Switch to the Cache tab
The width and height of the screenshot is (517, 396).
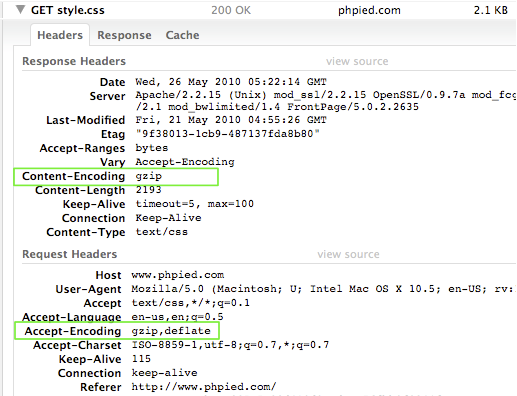[182, 35]
